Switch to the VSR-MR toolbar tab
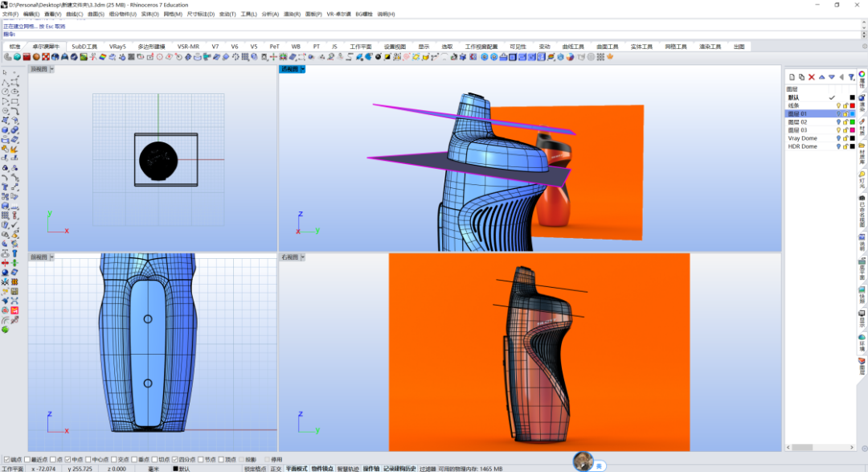Viewport: 868px width, 472px height. tap(188, 47)
